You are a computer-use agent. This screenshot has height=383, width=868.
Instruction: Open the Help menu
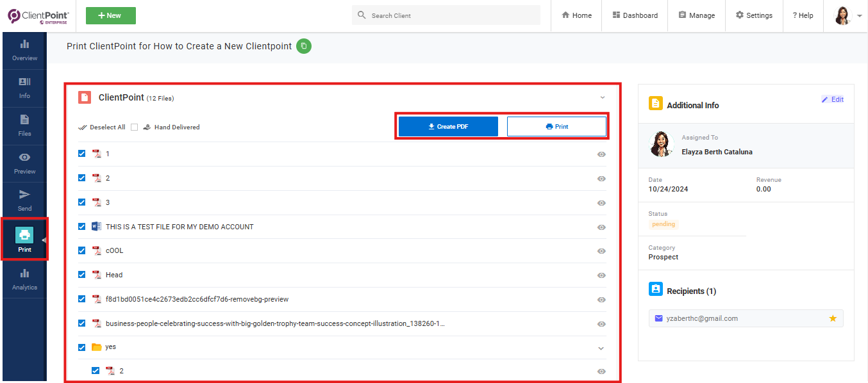point(803,15)
